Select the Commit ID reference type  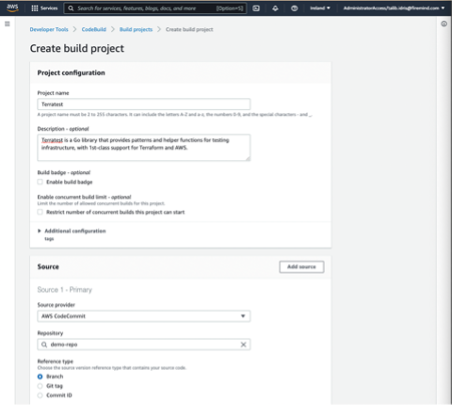coord(40,395)
